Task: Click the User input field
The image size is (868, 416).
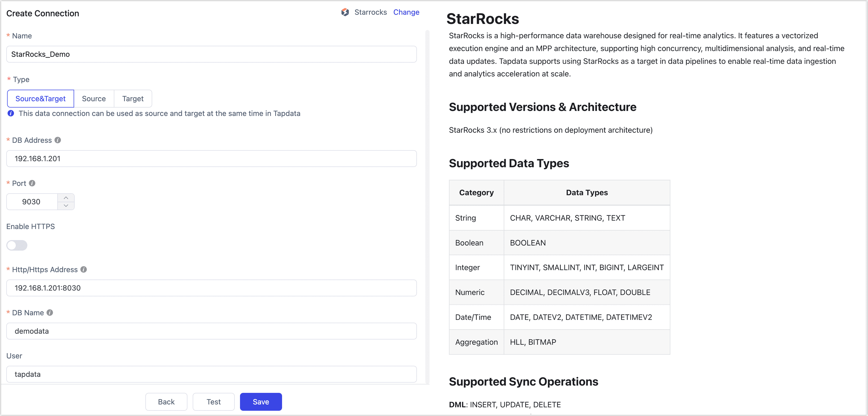Action: pos(212,374)
